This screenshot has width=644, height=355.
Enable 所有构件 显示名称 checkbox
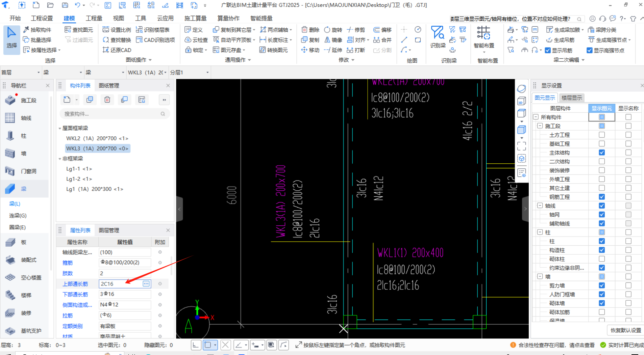click(628, 117)
